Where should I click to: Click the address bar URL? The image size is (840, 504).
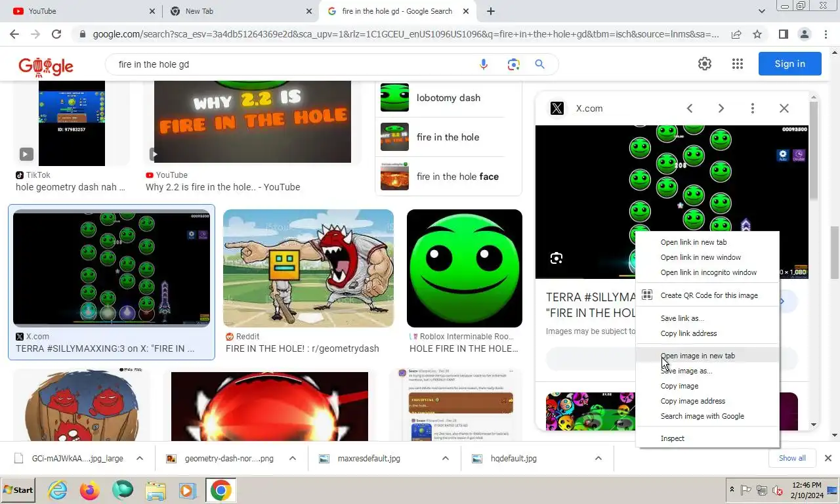[x=406, y=34]
